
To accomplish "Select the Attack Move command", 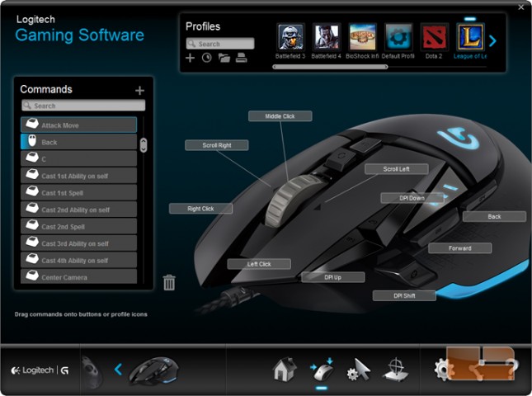I will (x=78, y=125).
